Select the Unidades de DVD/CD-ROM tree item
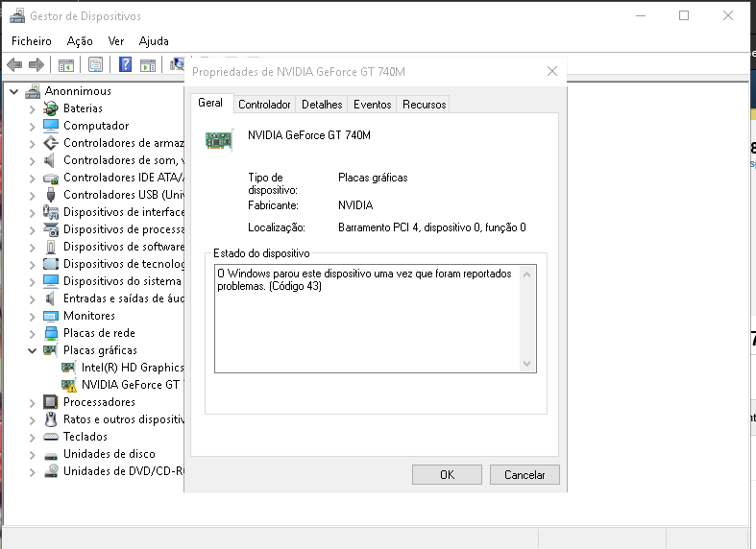Image resolution: width=756 pixels, height=549 pixels. 124,471
